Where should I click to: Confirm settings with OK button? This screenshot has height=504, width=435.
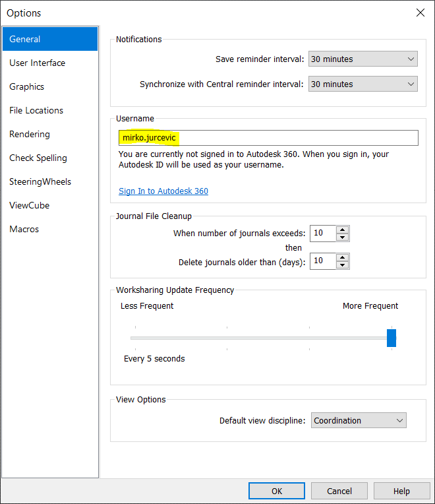277,491
